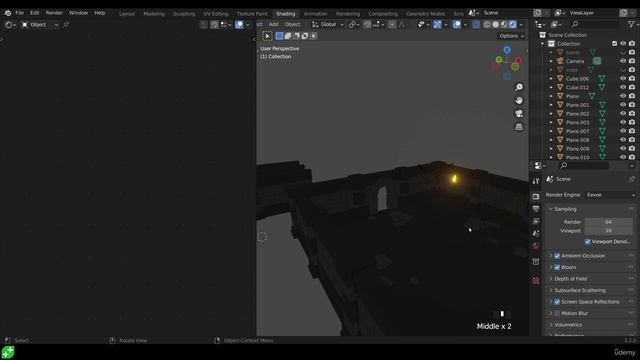Select the tweak select cursor tool icon
This screenshot has height=360, width=640.
point(267,36)
